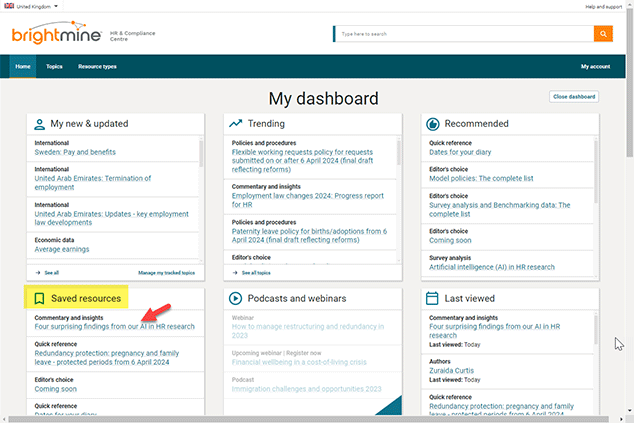Image resolution: width=634 pixels, height=423 pixels.
Task: Click the Last viewed calendar icon
Action: tap(432, 298)
